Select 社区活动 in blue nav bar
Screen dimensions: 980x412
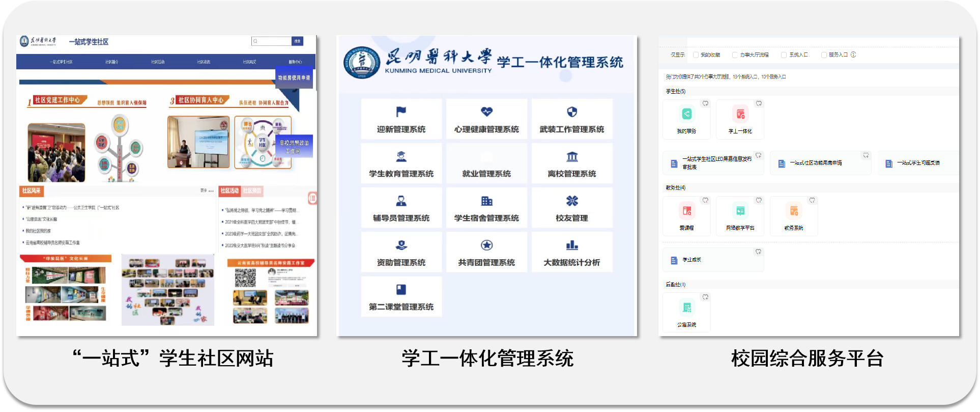pos(158,62)
